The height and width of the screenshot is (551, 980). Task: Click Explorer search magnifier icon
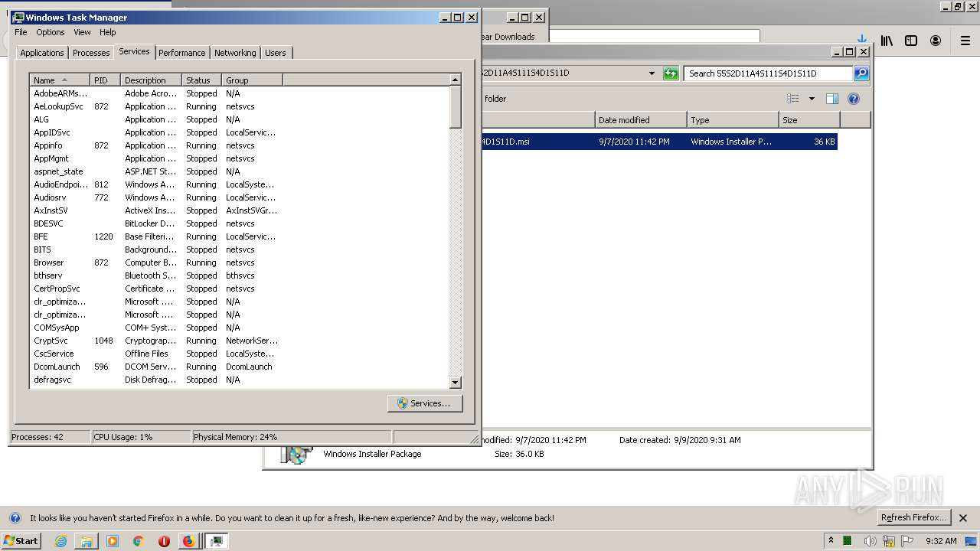(x=861, y=73)
